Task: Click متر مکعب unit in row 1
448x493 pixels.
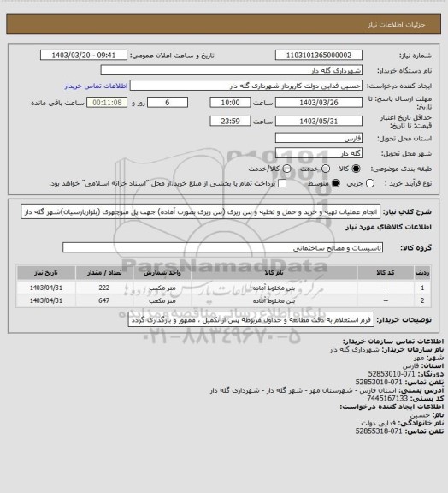Action: pos(162,288)
